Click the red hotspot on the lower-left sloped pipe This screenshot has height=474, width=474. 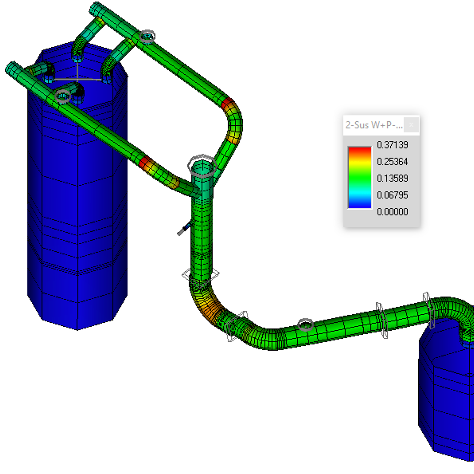[x=145, y=163]
